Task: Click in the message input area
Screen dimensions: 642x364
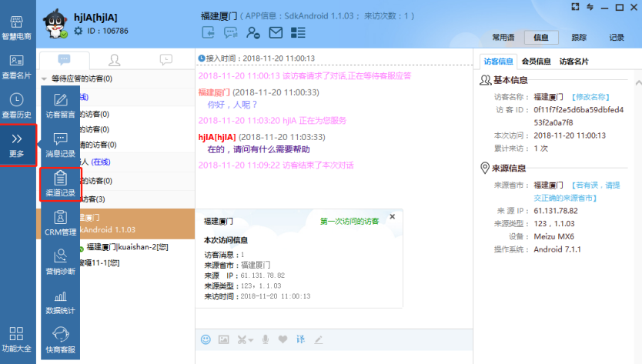Action: (333, 357)
